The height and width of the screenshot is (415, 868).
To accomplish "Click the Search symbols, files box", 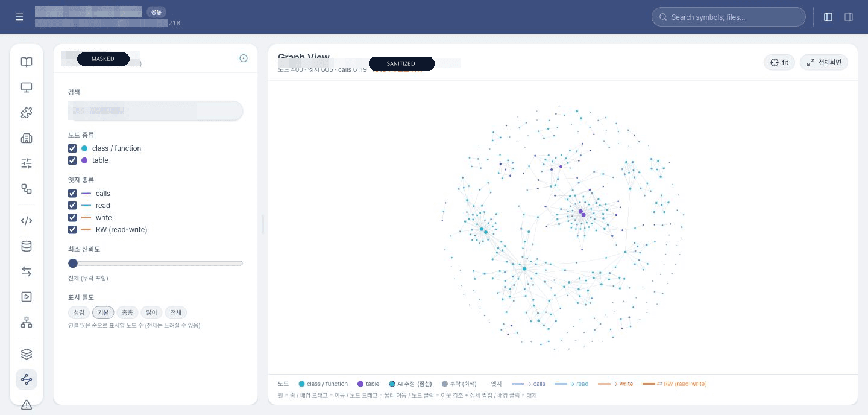I will coord(729,17).
